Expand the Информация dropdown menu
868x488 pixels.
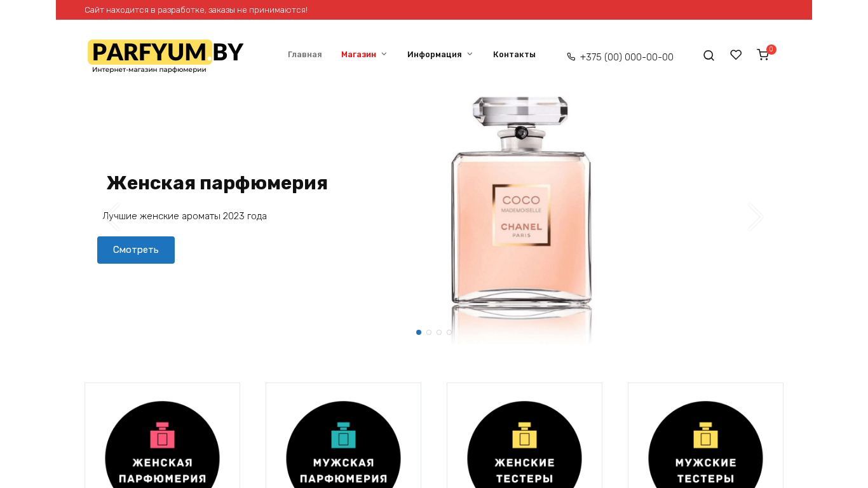[x=440, y=55]
